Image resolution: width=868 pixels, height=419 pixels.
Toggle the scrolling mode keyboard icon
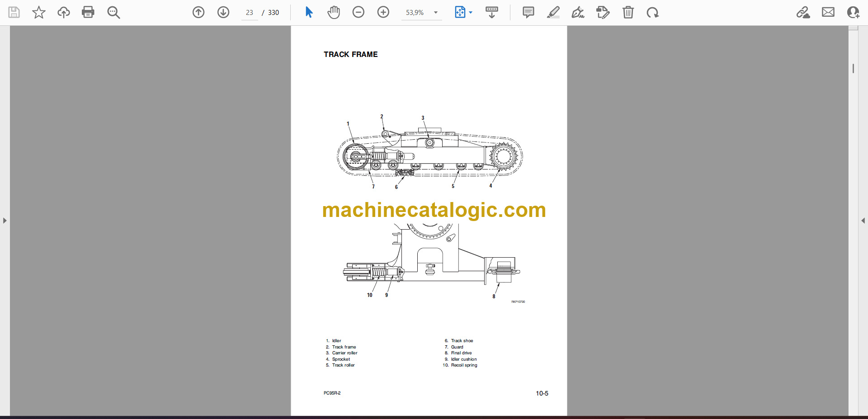[492, 12]
